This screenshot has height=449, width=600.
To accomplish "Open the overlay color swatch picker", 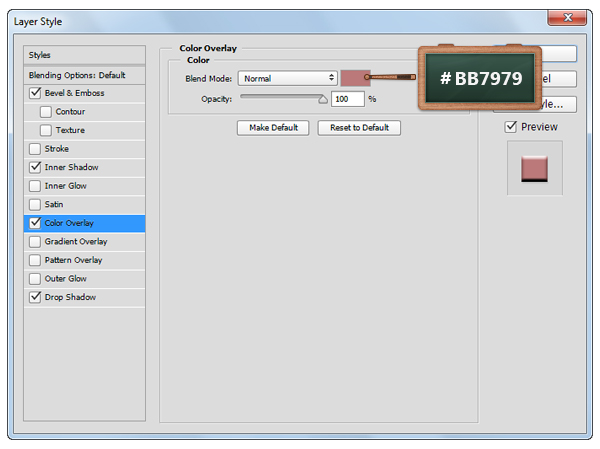I will click(353, 78).
